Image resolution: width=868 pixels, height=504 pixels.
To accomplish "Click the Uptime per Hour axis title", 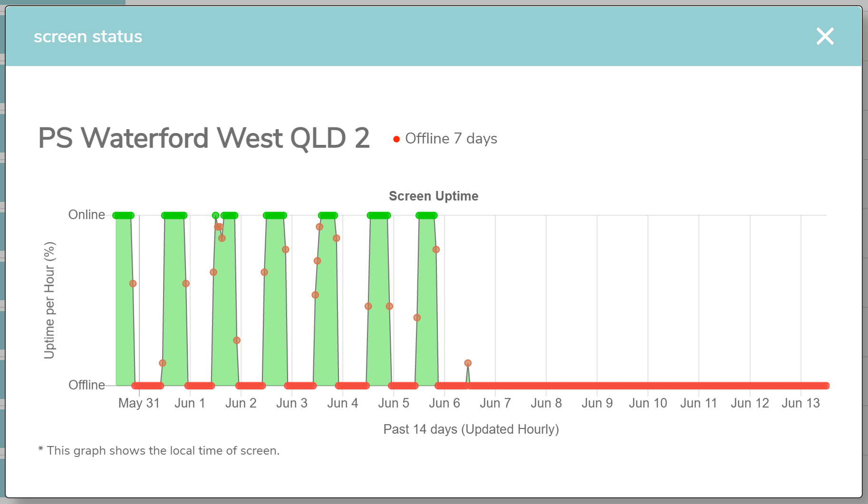I will pos(49,300).
